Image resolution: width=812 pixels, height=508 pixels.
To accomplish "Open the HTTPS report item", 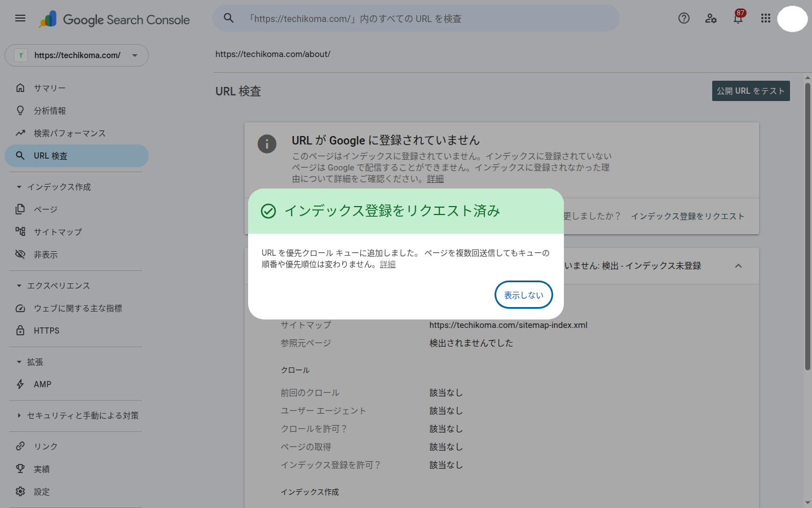I will point(77,330).
